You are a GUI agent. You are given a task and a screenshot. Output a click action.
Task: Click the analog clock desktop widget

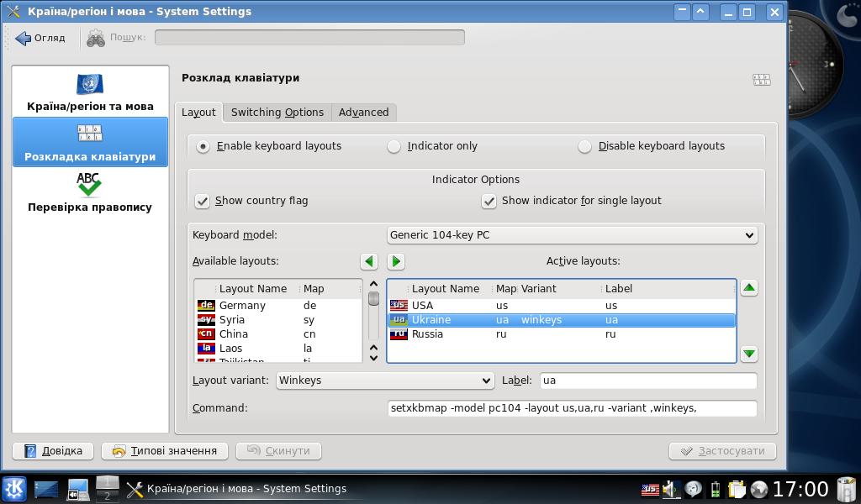pyautogui.click(x=814, y=65)
